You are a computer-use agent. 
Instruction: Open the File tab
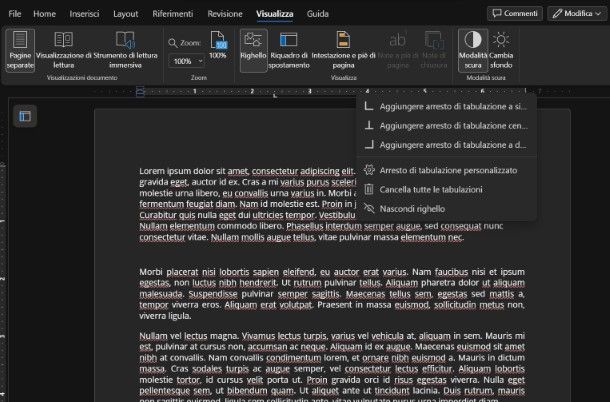pos(15,14)
